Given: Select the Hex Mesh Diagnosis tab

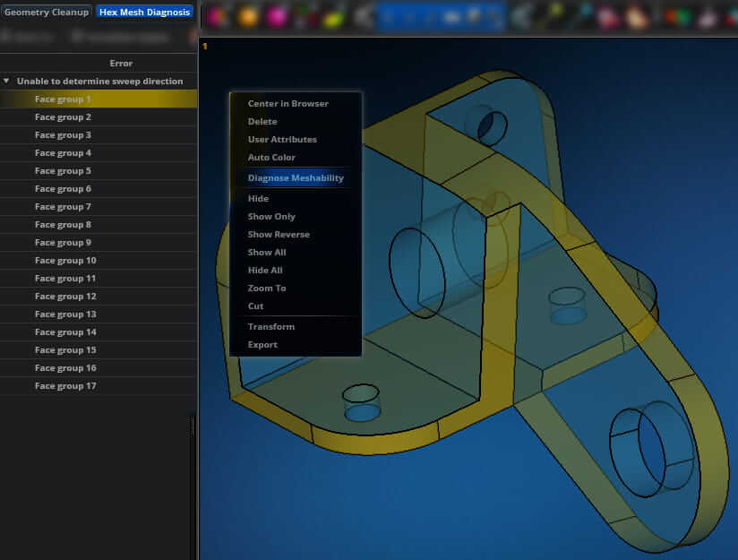Looking at the screenshot, I should (144, 13).
